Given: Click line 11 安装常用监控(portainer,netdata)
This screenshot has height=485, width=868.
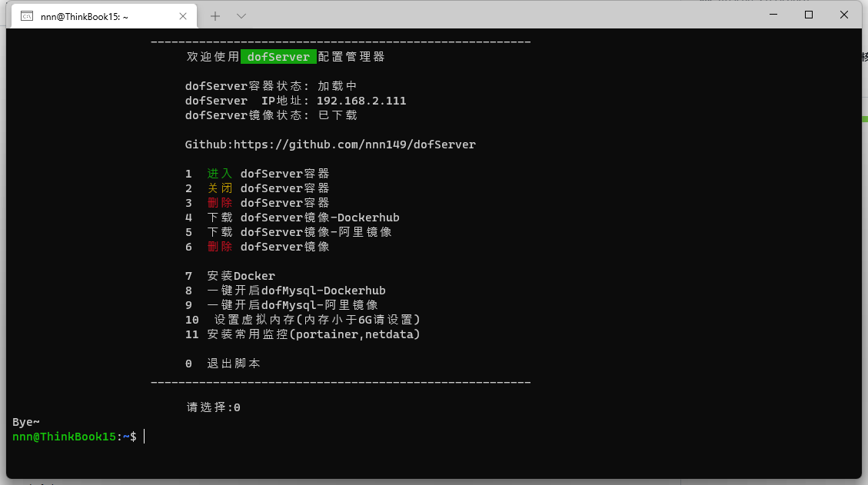Looking at the screenshot, I should click(x=303, y=334).
